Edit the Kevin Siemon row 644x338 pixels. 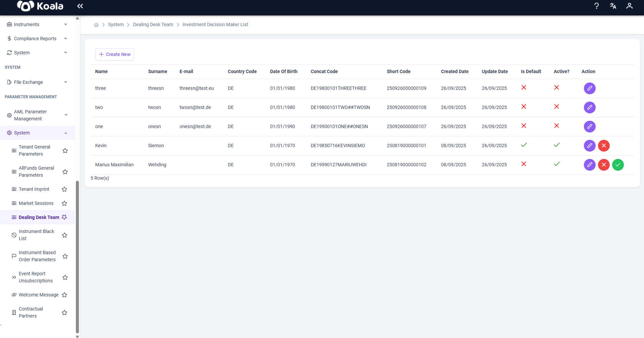pyautogui.click(x=590, y=146)
